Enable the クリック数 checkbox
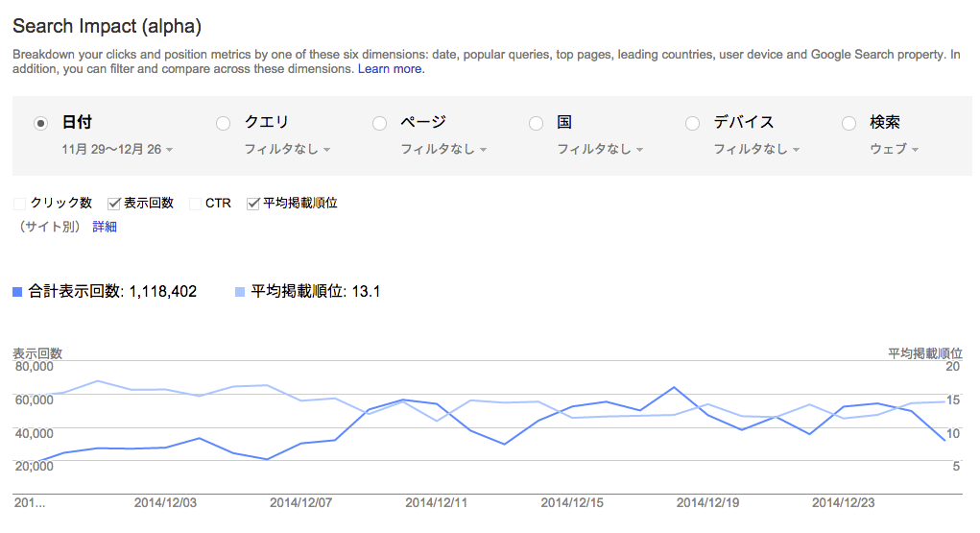 click(19, 204)
